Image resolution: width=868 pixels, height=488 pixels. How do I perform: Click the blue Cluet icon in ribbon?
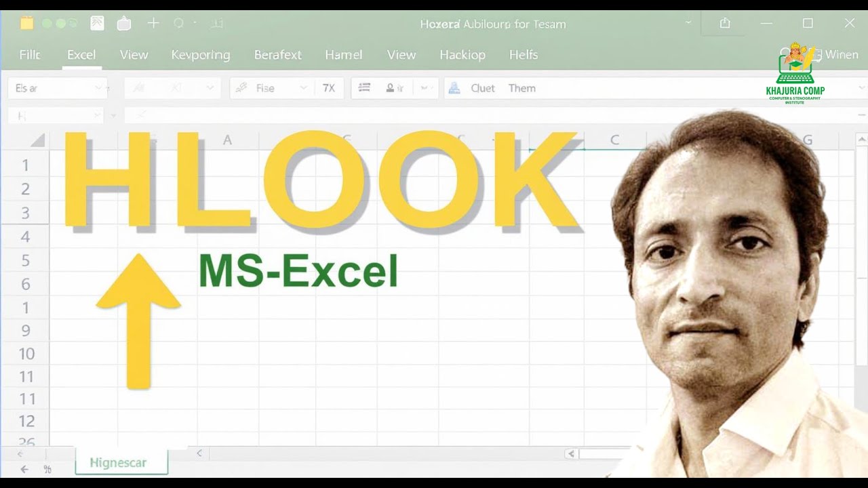coord(455,88)
